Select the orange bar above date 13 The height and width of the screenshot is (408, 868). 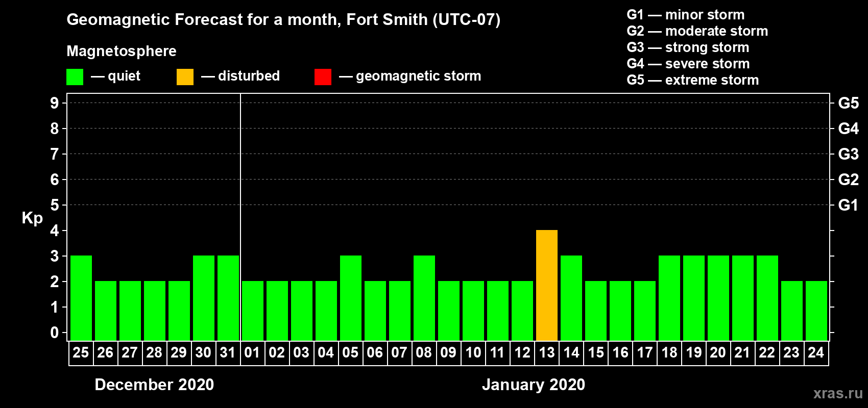(x=547, y=285)
